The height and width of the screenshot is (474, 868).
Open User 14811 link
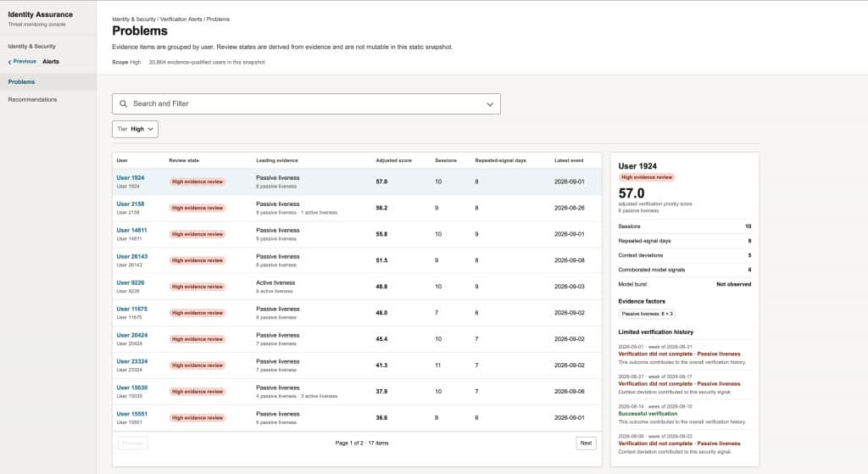(131, 231)
